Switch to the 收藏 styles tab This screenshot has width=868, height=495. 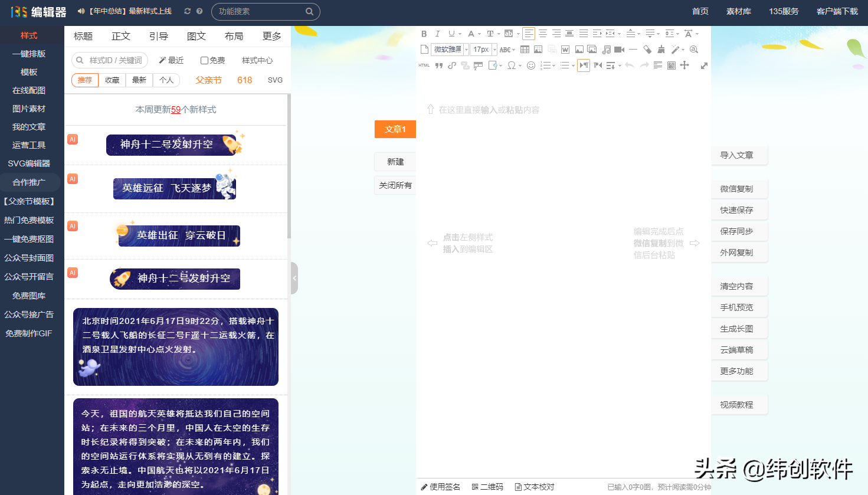coord(112,80)
